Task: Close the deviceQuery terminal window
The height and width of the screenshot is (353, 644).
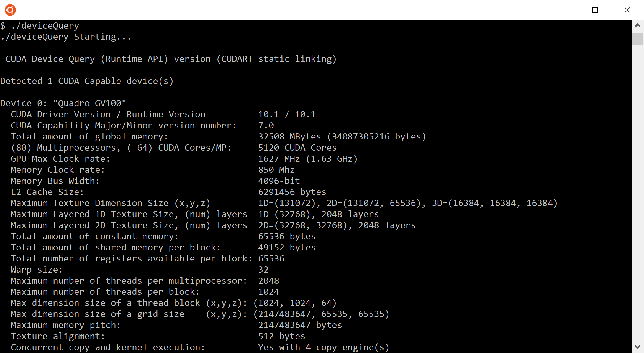Action: pos(627,10)
